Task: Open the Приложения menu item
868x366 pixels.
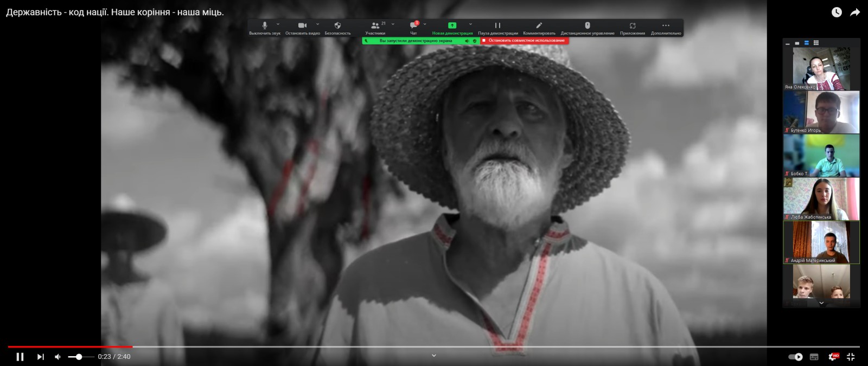Action: (633, 25)
